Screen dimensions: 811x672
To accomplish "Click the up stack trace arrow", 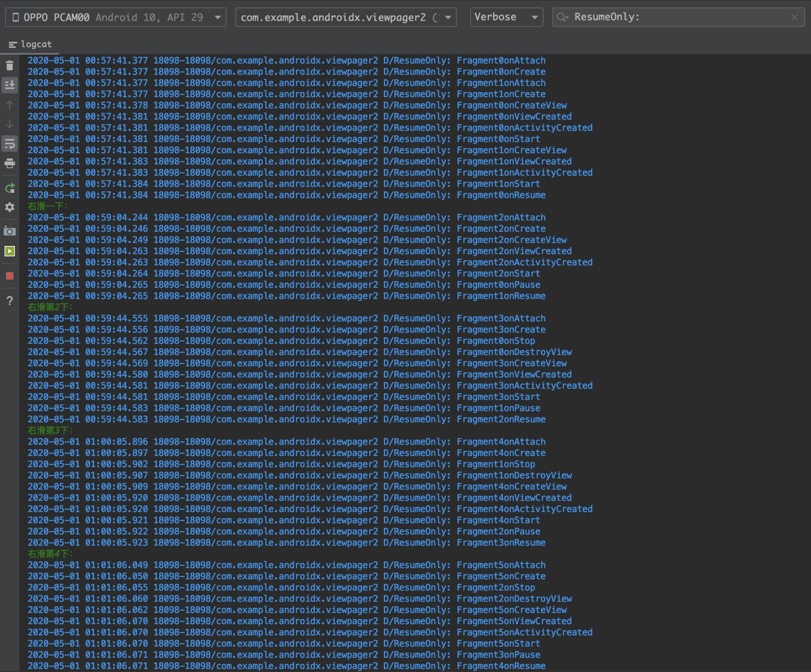I will pos(10,105).
